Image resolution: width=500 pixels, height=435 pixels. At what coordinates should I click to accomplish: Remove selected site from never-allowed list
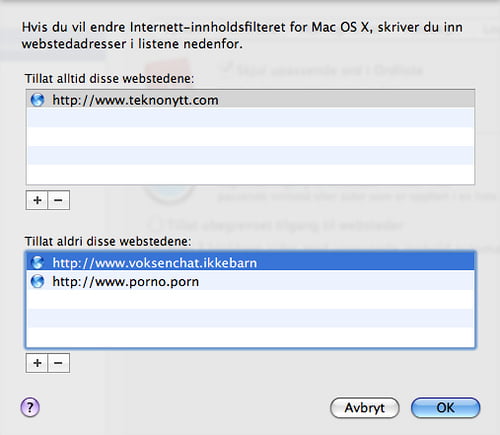tap(58, 363)
